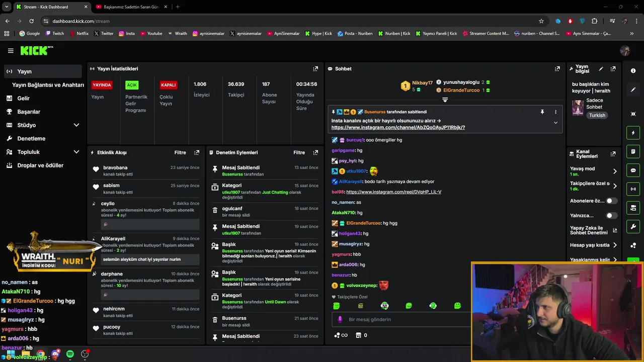Open the shop icon below chat input

coord(358,335)
